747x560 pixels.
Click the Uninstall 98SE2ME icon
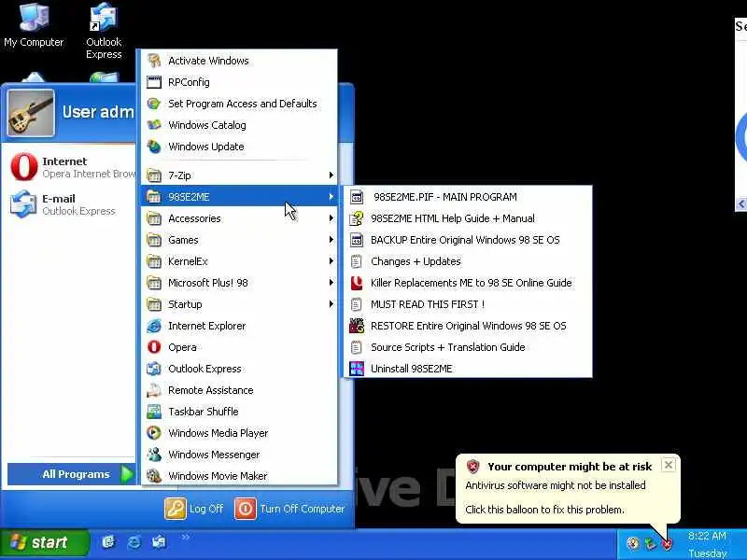[x=357, y=369]
